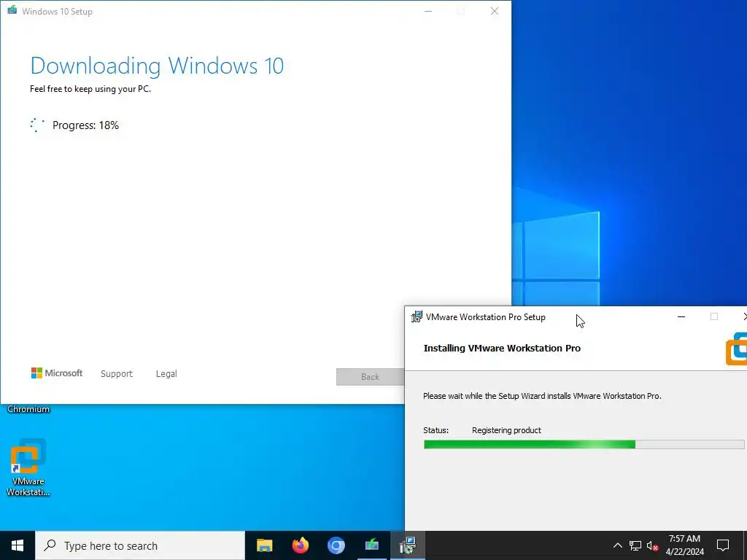
Task: Click the Registering product status text
Action: tap(506, 430)
